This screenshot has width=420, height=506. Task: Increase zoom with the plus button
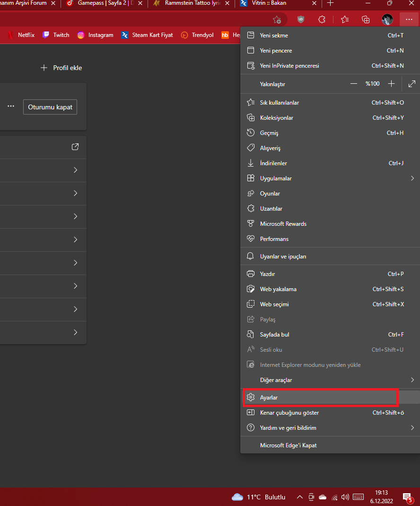tap(391, 84)
